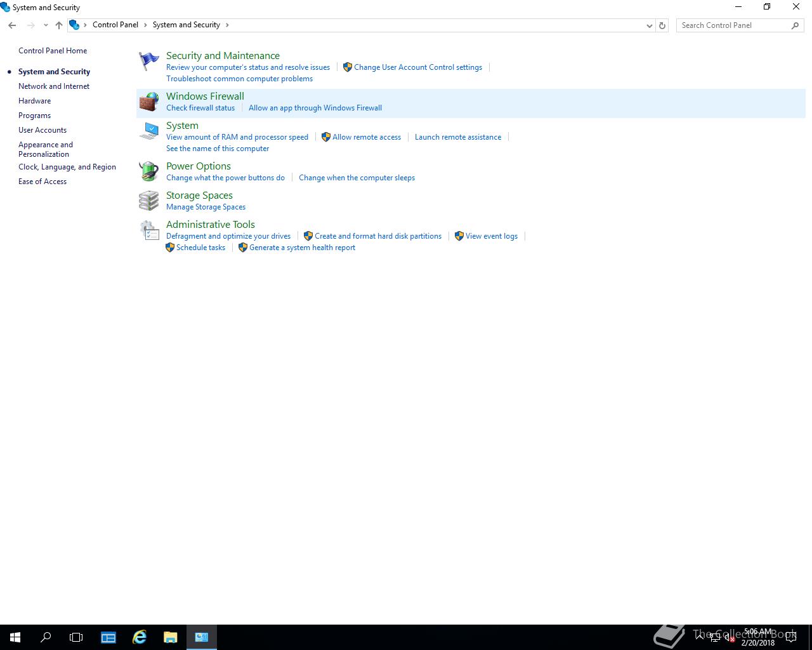This screenshot has height=650, width=812.
Task: Click the Administrative Tools icon
Action: (149, 230)
